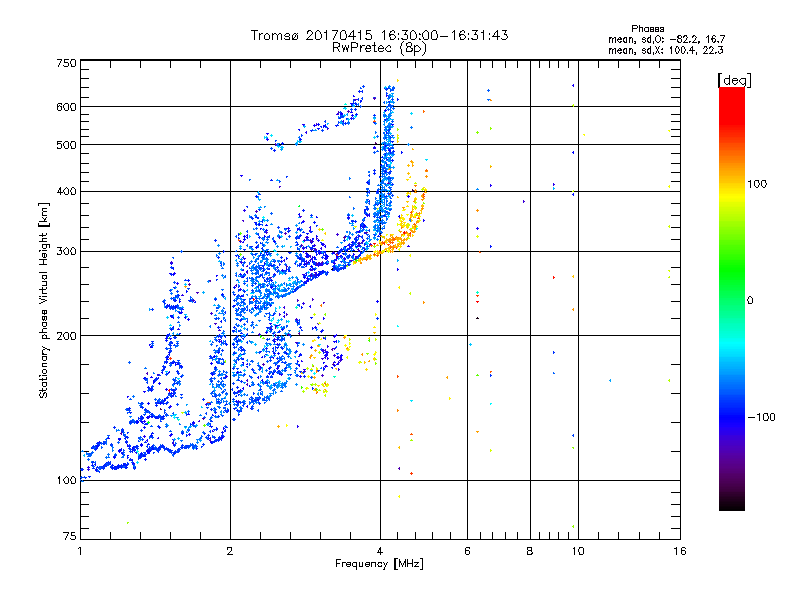Click x-axis tick label '8'
The height and width of the screenshot is (600, 800).
pos(530,551)
